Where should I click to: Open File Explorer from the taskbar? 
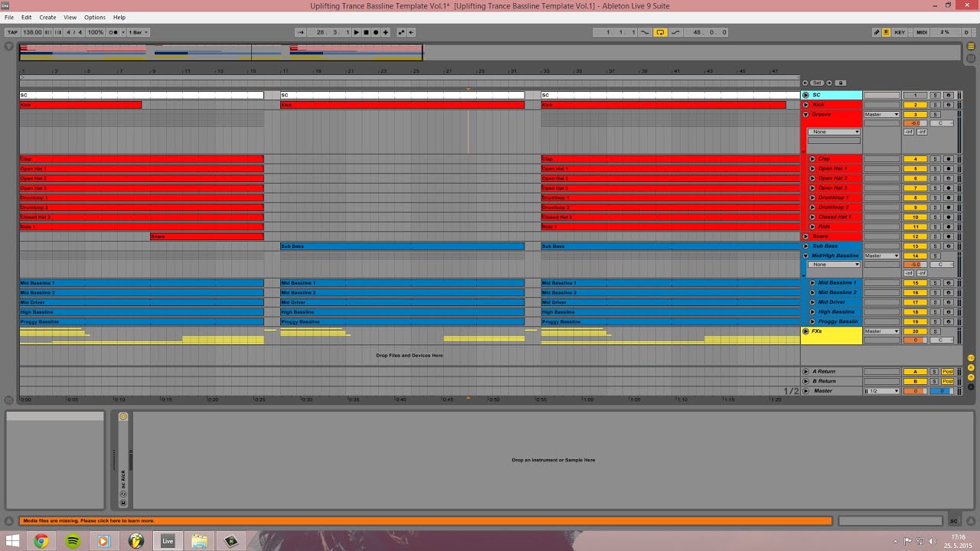[199, 541]
